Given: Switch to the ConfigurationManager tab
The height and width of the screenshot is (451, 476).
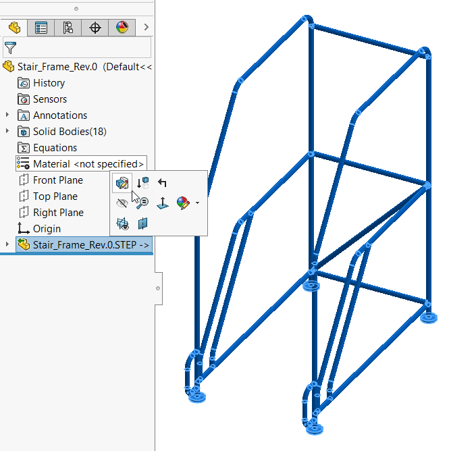Looking at the screenshot, I should point(68,28).
